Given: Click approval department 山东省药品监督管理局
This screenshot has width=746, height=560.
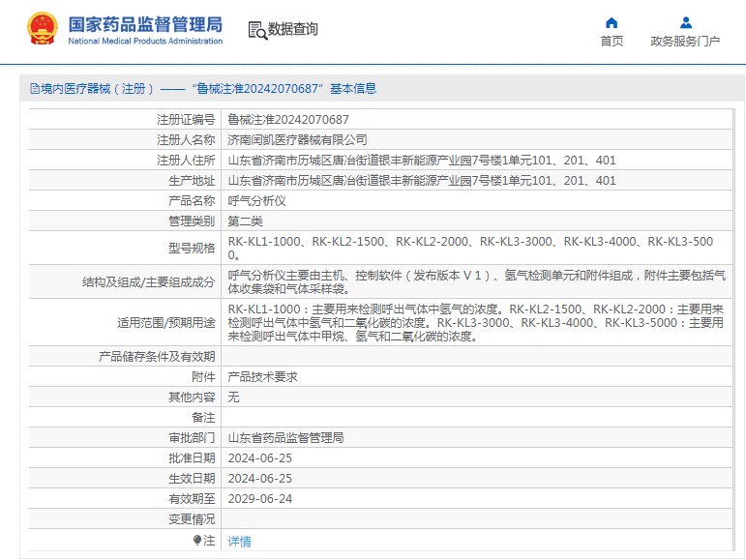Looking at the screenshot, I should click(285, 438).
